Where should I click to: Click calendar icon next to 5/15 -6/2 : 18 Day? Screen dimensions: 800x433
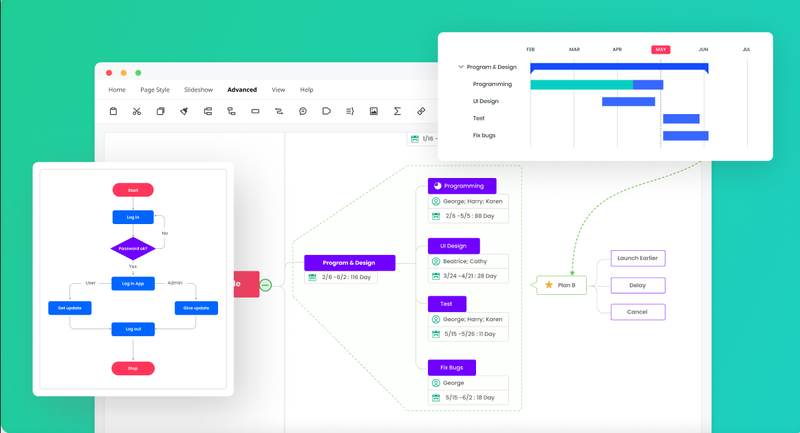tap(436, 397)
